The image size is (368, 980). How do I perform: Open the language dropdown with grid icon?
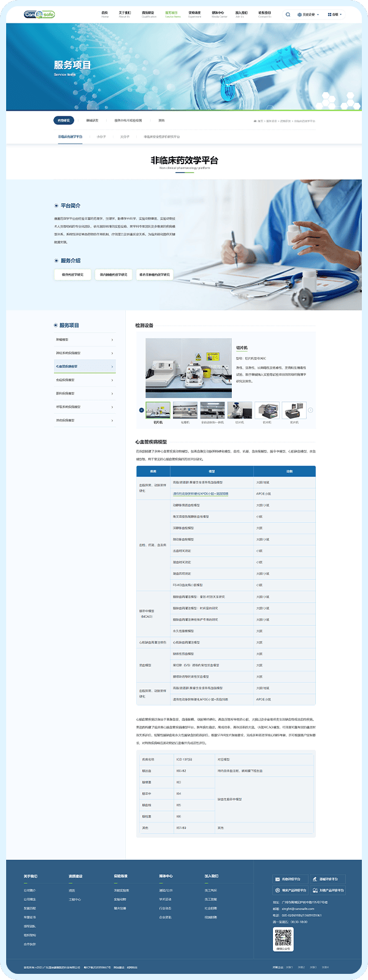coord(334,14)
